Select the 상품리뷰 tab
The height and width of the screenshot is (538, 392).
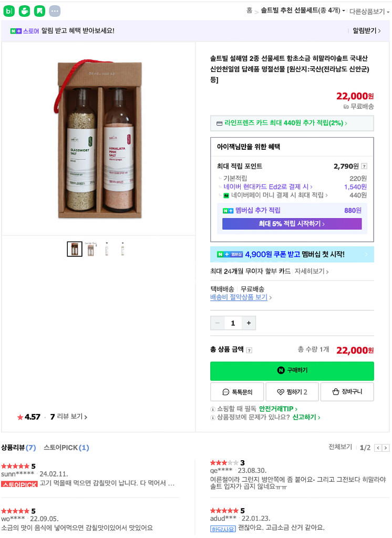[x=18, y=448]
